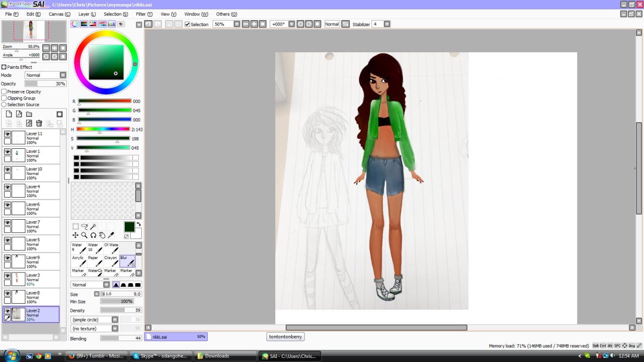
Task: Click the Undo arrow in toolbar
Action: pos(148,24)
